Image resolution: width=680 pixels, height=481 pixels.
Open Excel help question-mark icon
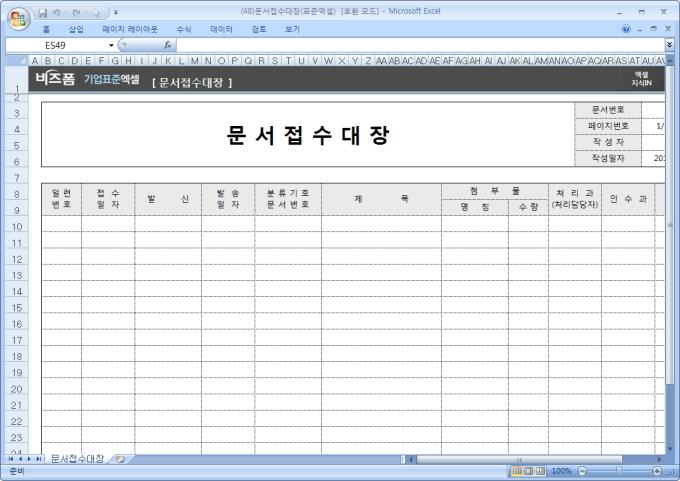[626, 29]
